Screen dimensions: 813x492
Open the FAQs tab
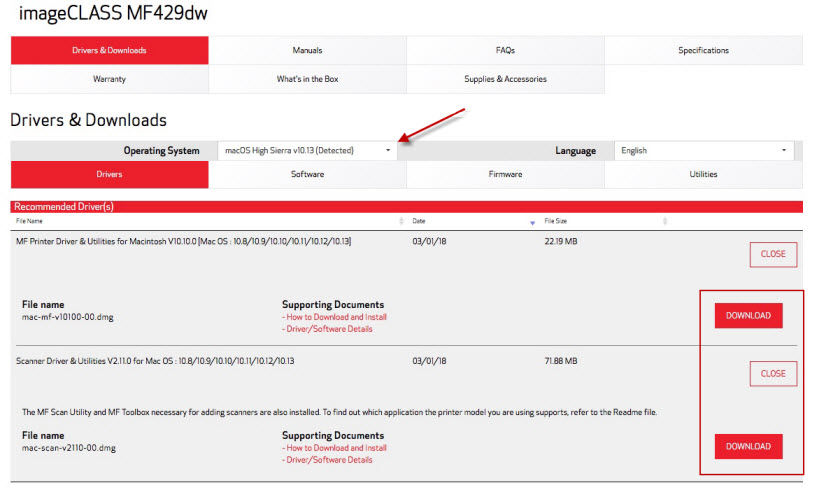[x=506, y=50]
